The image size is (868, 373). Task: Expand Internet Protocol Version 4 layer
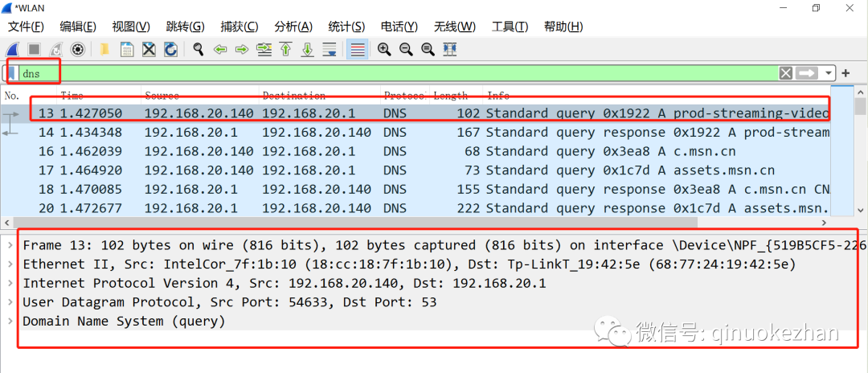(x=9, y=283)
